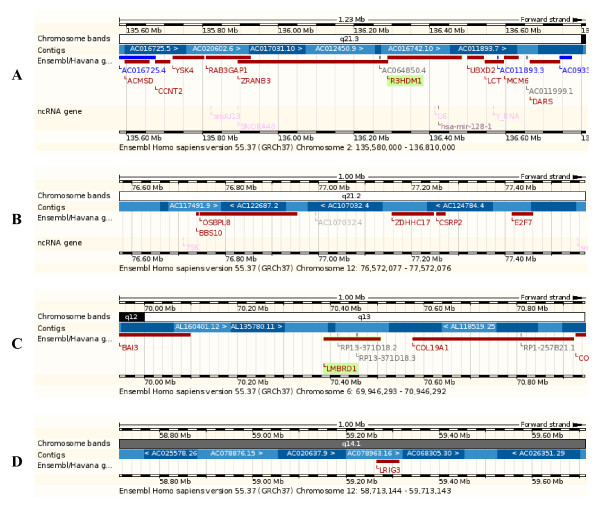Select the ZRANB3 gene label
This screenshot has width=600, height=510.
[256, 81]
